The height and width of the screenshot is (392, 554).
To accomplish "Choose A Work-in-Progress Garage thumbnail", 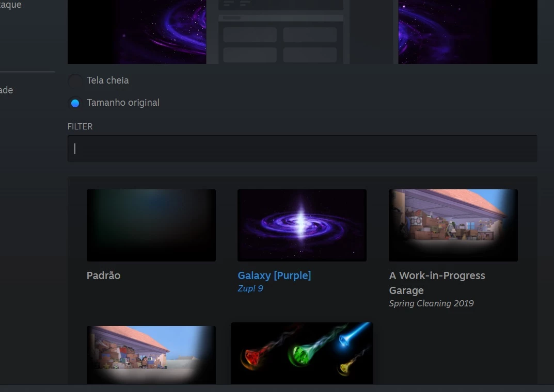I will pos(453,225).
